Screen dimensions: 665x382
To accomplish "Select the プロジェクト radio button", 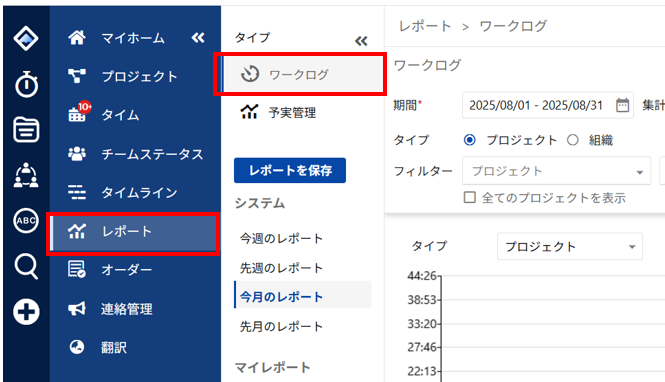I will coord(469,140).
